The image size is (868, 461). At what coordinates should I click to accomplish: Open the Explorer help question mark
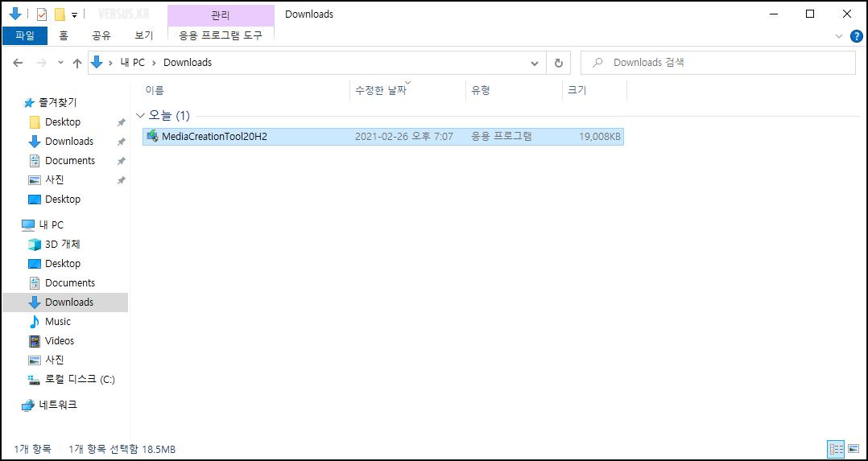856,36
